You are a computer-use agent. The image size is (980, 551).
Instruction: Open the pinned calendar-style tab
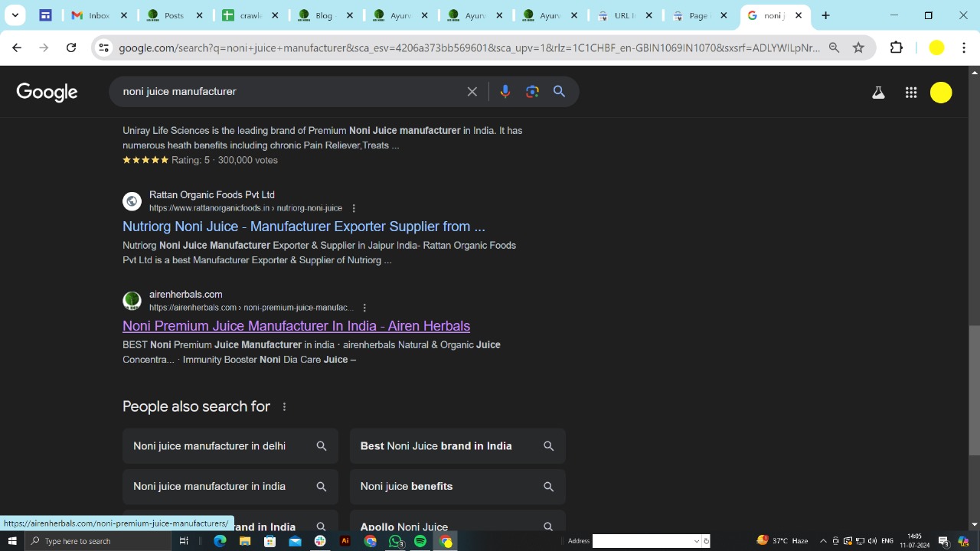[x=45, y=15]
